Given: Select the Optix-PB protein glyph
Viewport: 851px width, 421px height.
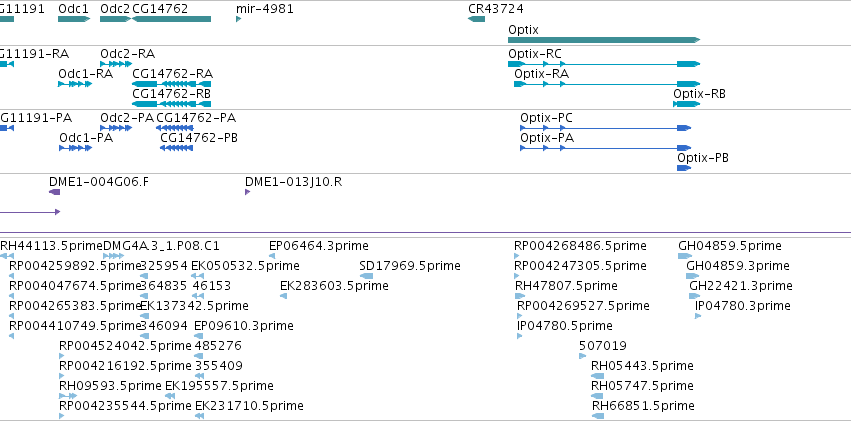Looking at the screenshot, I should 684,168.
